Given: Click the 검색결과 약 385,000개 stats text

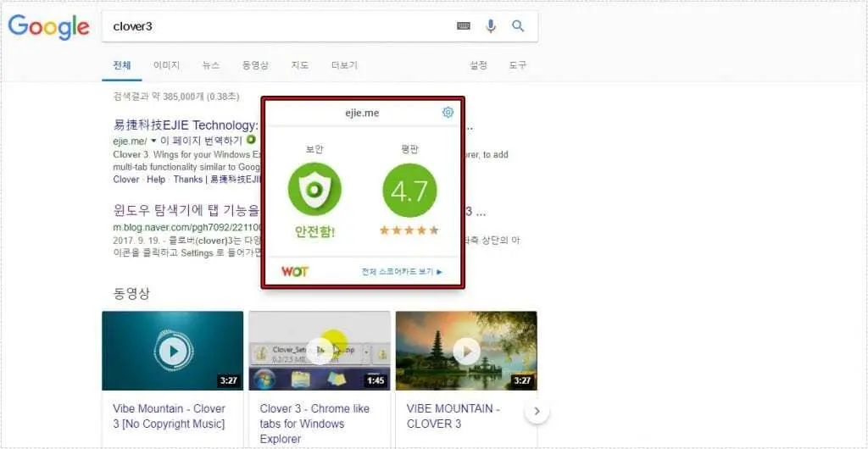Looking at the screenshot, I should (176, 97).
